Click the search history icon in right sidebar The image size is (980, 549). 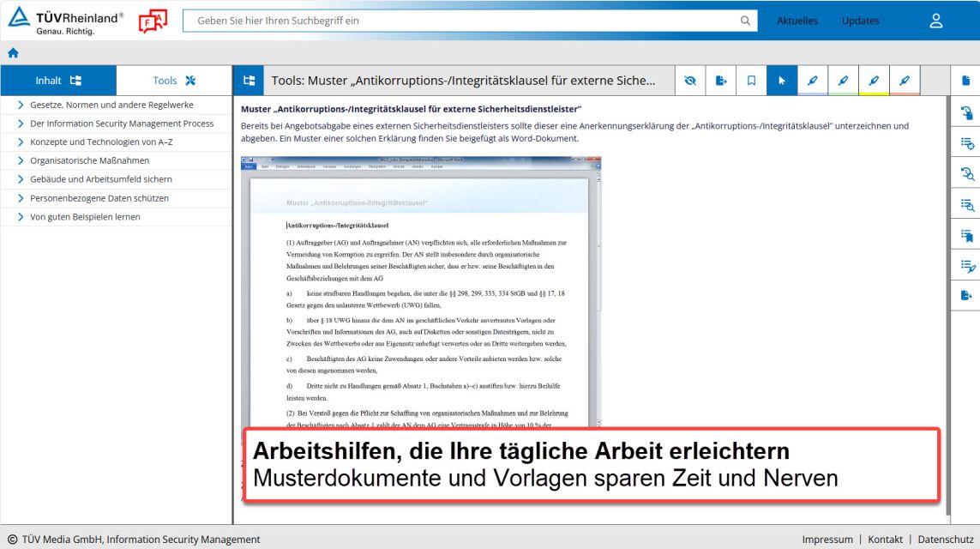click(x=966, y=174)
